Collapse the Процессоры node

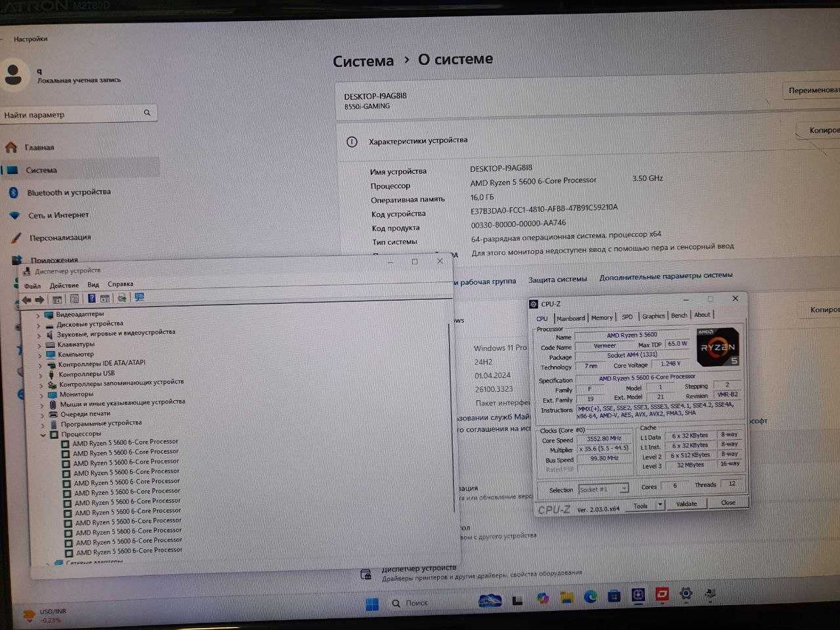(x=43, y=435)
